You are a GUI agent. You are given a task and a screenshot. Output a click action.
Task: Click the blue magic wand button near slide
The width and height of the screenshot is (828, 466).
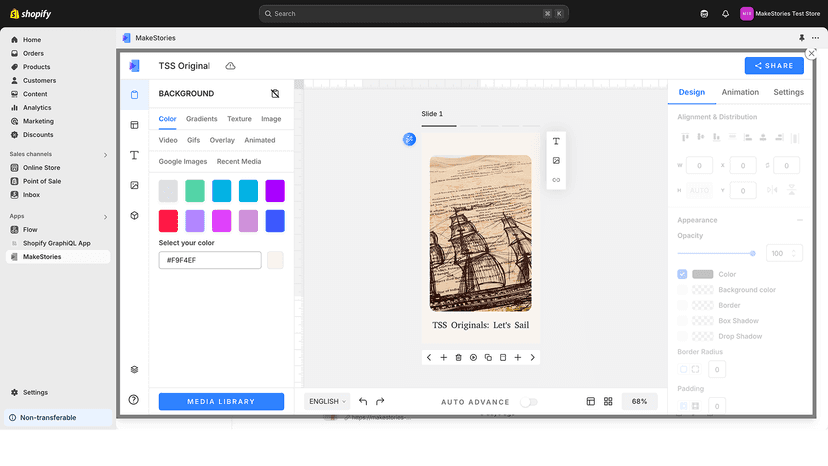pos(409,139)
